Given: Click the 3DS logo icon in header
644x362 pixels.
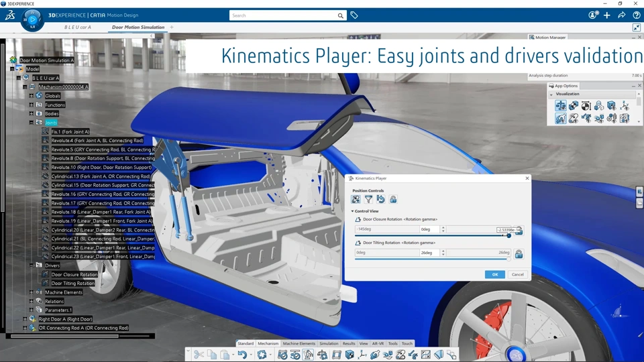Looking at the screenshot, I should coord(10,15).
